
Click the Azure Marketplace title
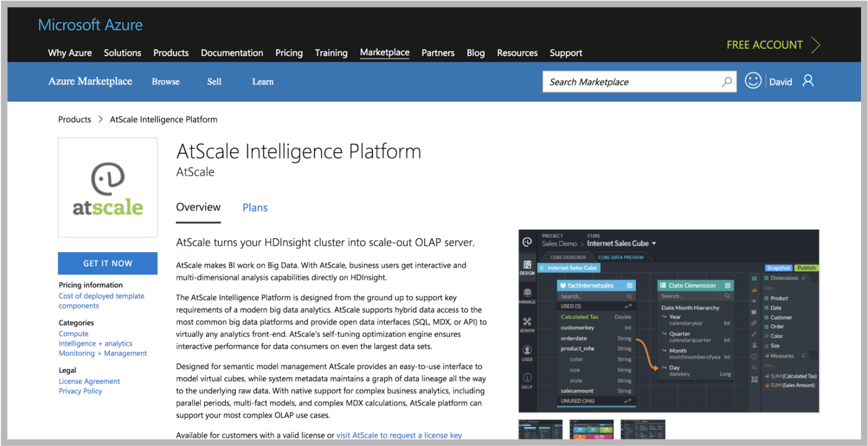click(x=90, y=82)
